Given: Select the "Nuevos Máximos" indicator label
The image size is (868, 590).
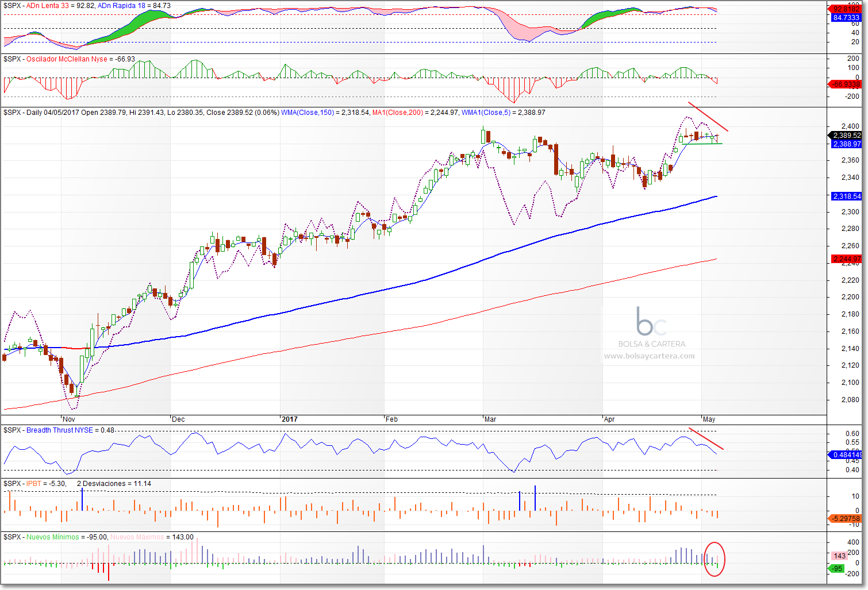Looking at the screenshot, I should [x=137, y=537].
